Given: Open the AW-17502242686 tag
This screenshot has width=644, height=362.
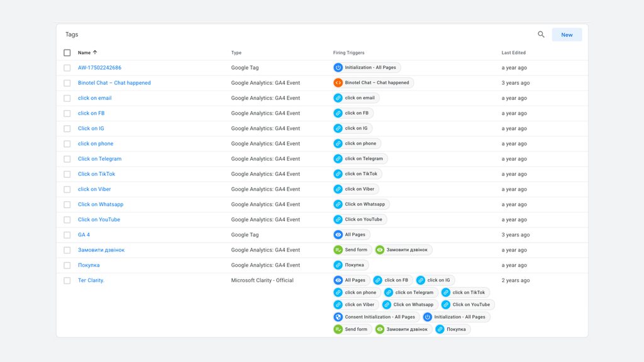Looking at the screenshot, I should [99, 68].
